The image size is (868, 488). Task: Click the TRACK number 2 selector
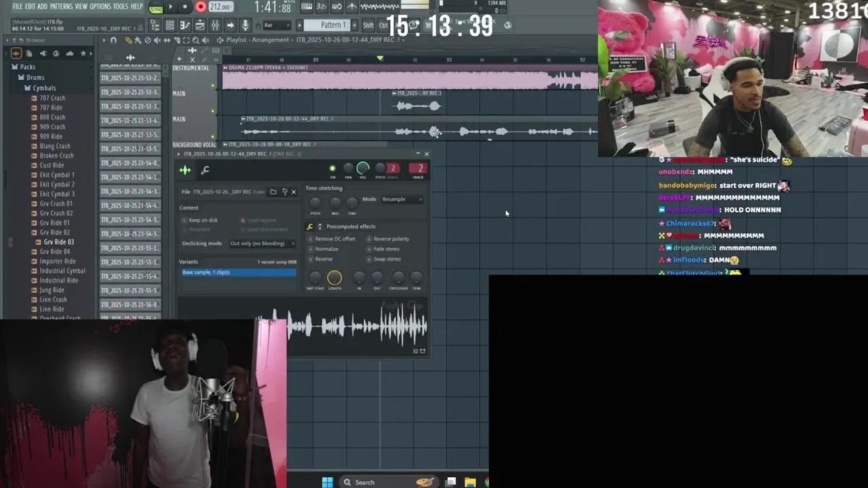coord(418,169)
